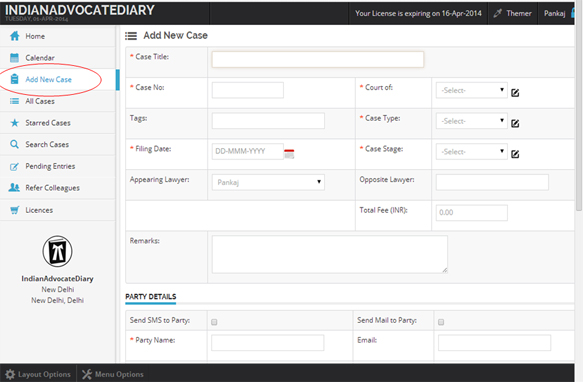
Task: Enable Send SMS to Party checkbox
Action: pos(214,322)
